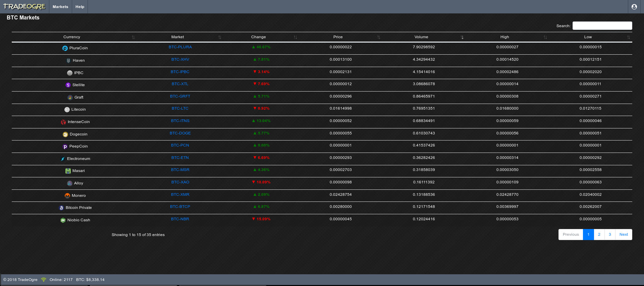Click the Alloy coin icon
This screenshot has width=644, height=286.
coord(70,183)
